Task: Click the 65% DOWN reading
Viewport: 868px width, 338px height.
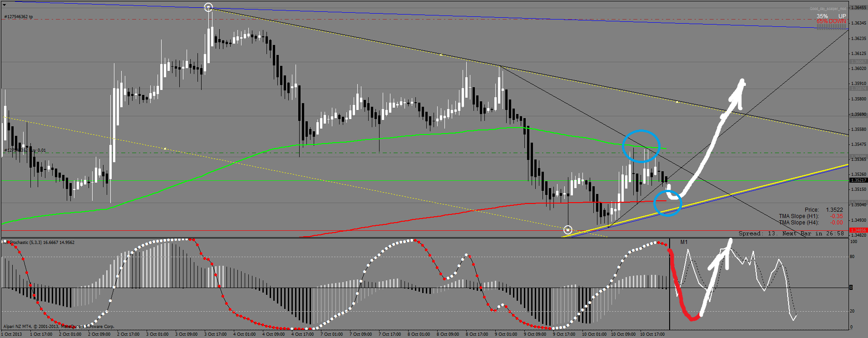Action: 831,21
